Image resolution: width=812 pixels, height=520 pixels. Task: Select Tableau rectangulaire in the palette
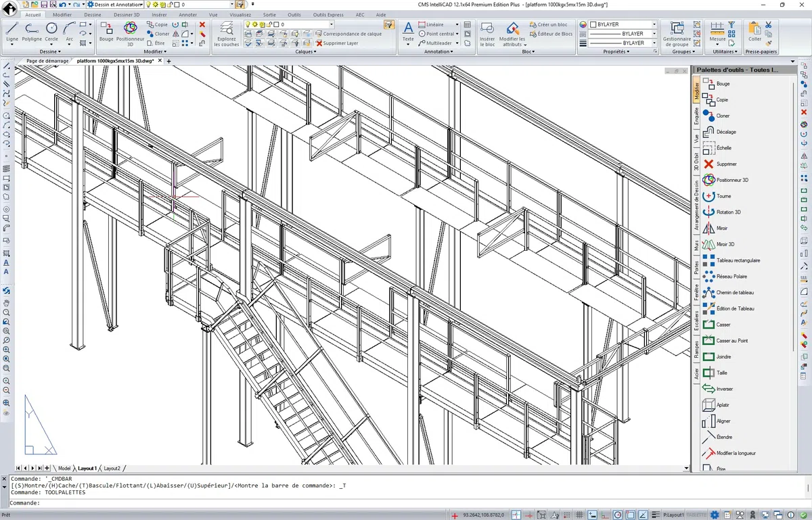tap(731, 260)
